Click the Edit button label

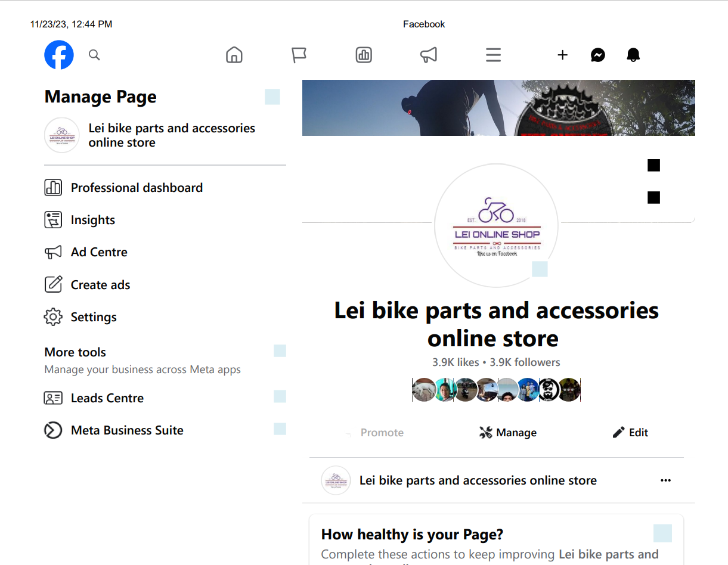coord(639,433)
